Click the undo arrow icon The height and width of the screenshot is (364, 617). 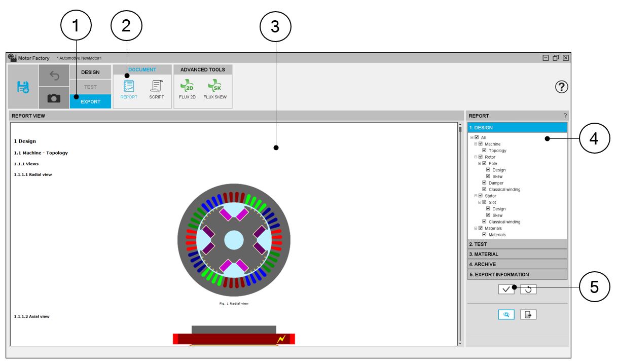(x=54, y=76)
